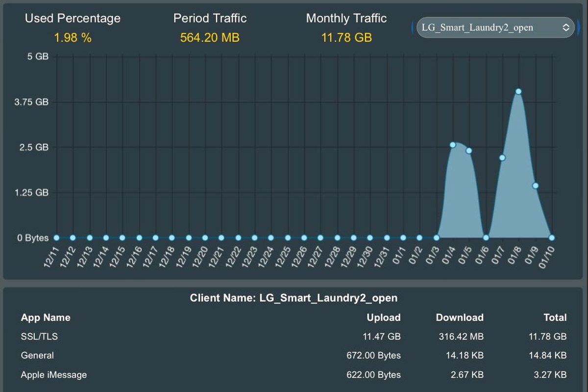Screen dimensions: 588x392
Task: Select the 01/4 data point on chart
Action: pos(453,145)
